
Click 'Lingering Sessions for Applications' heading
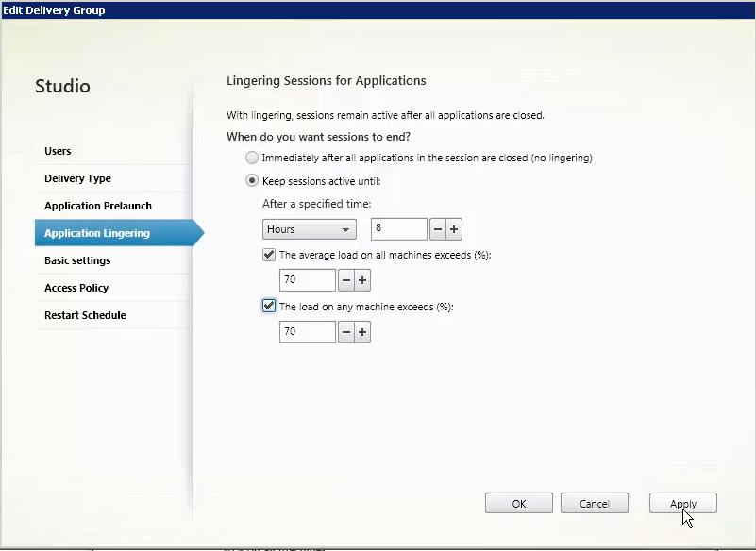327,80
